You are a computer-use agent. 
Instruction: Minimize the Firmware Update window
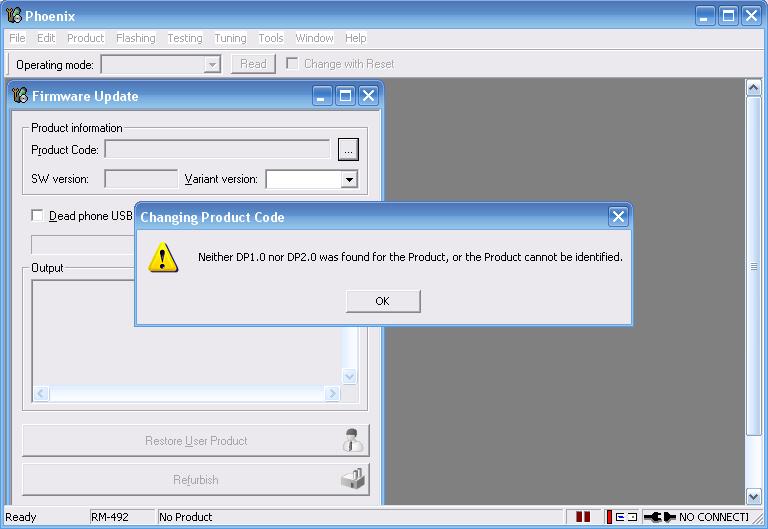pos(321,96)
